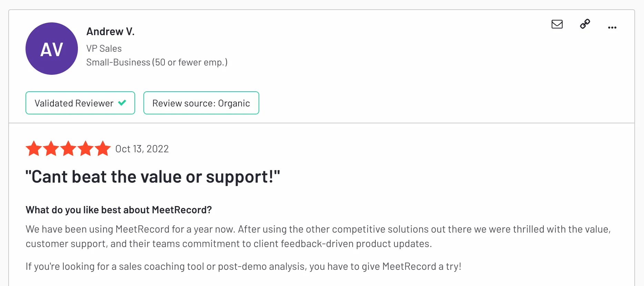Select the second rating star
The width and height of the screenshot is (644, 286).
click(x=51, y=149)
